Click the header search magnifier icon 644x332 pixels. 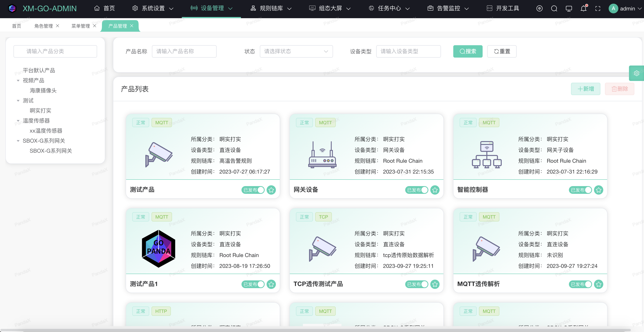pos(554,9)
